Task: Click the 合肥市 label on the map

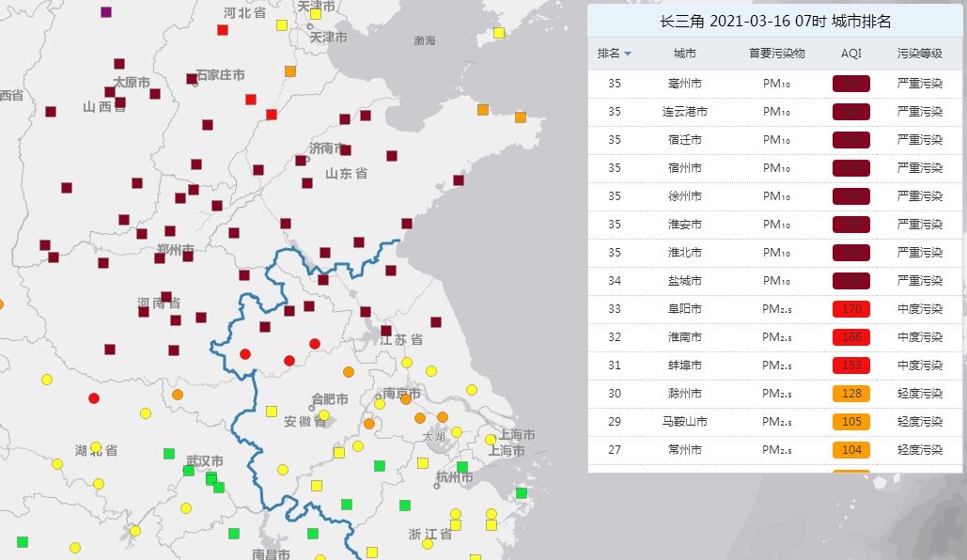Action: (x=329, y=398)
